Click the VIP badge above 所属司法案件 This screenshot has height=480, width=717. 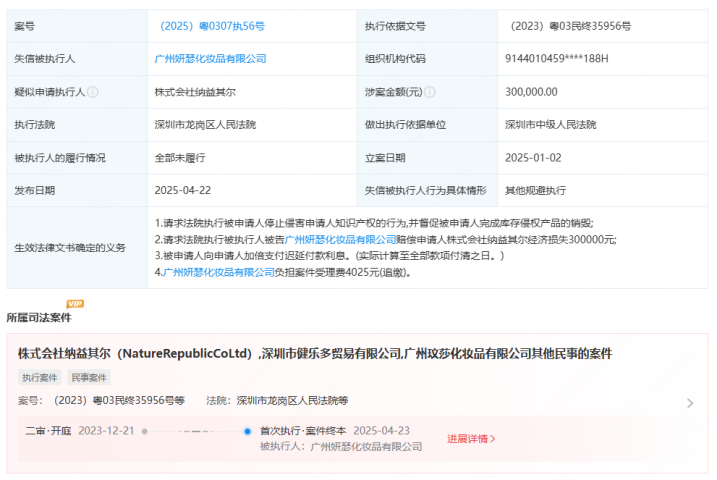point(75,304)
